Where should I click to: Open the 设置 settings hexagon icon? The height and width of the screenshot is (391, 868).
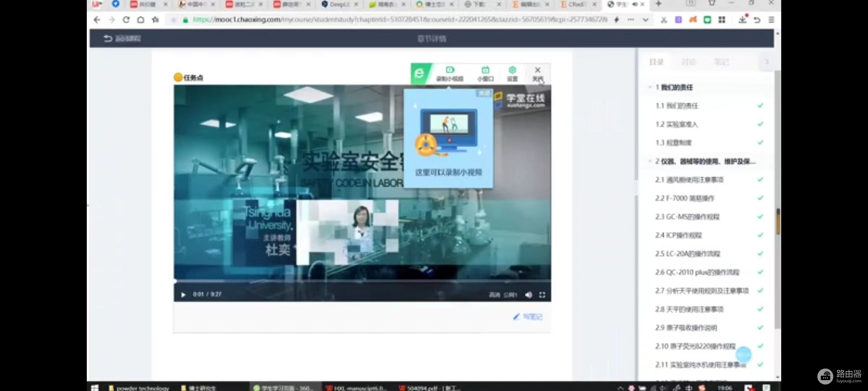tap(512, 74)
